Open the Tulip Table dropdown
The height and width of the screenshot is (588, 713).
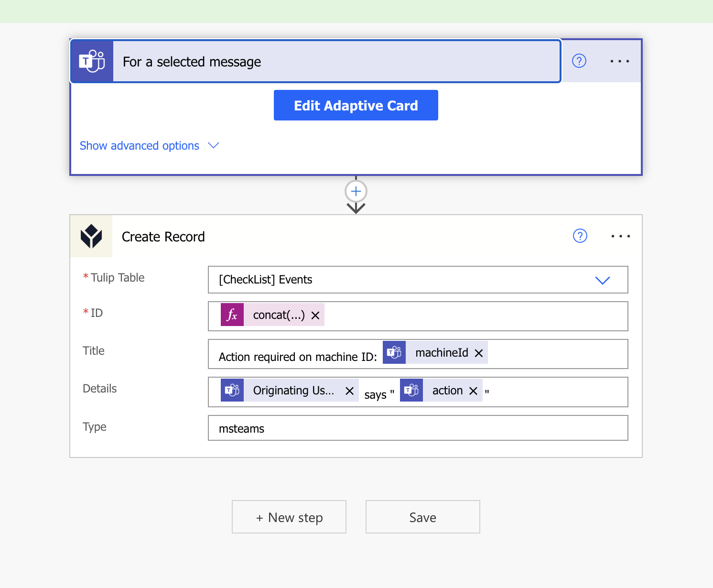pos(602,280)
